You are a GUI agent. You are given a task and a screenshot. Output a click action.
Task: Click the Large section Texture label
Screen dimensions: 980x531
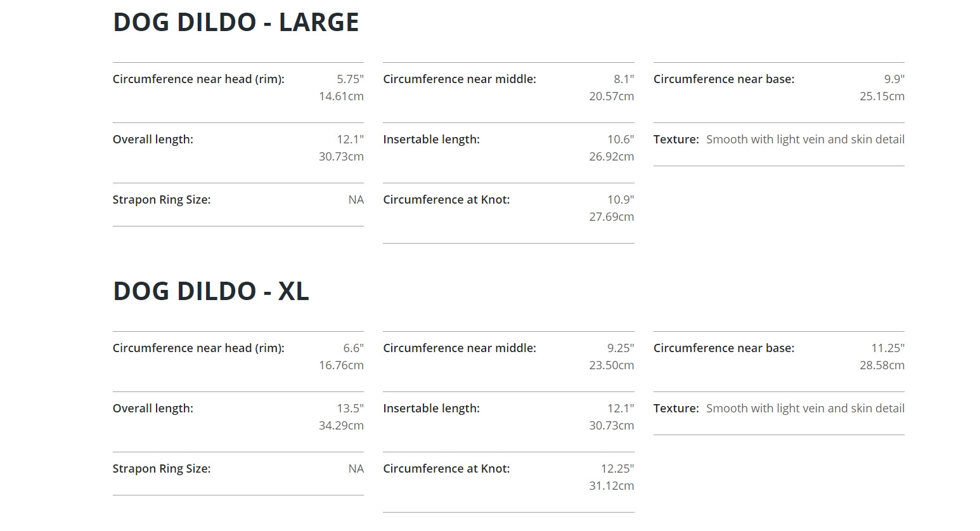click(676, 140)
